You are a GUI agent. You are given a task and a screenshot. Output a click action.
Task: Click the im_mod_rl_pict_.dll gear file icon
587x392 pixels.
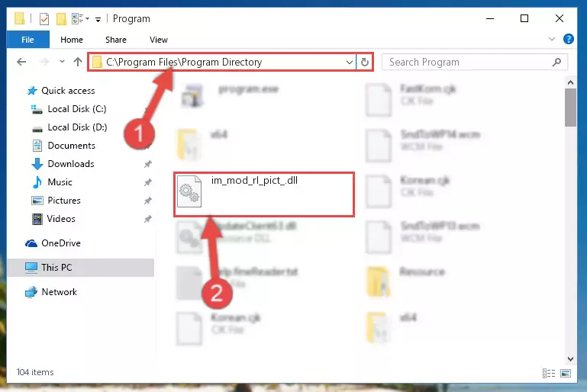(189, 191)
